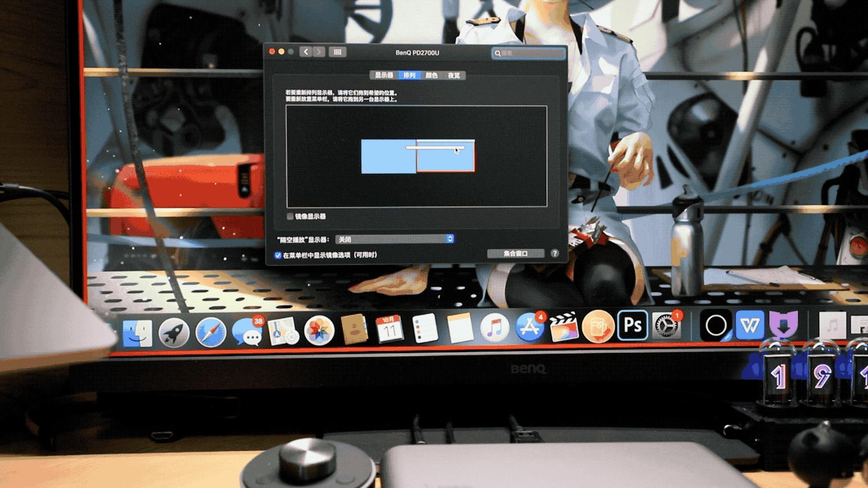Click the show-all preferences grid button
868x488 pixels.
point(338,52)
